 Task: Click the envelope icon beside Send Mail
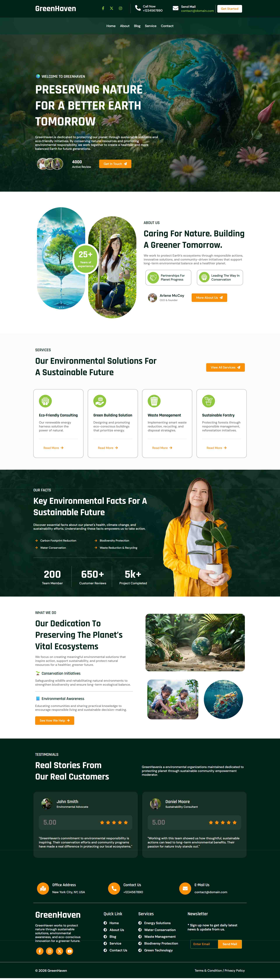(176, 8)
